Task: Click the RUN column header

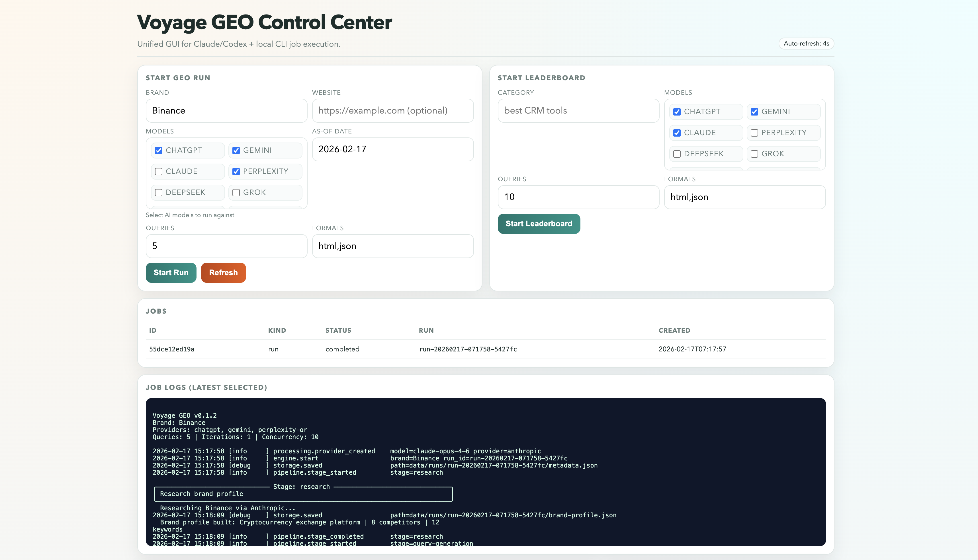Action: (x=426, y=330)
